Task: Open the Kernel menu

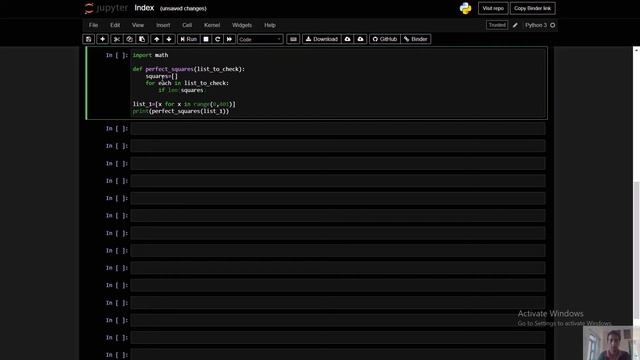Action: 212,25
